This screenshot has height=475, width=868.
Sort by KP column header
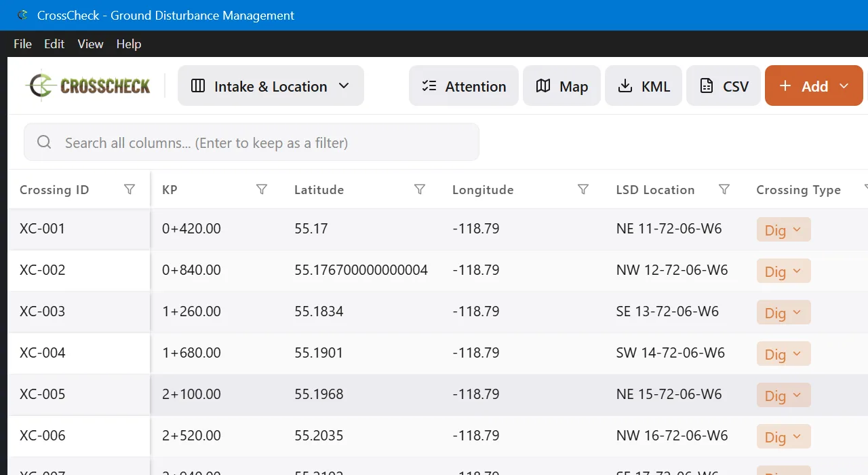click(x=170, y=189)
